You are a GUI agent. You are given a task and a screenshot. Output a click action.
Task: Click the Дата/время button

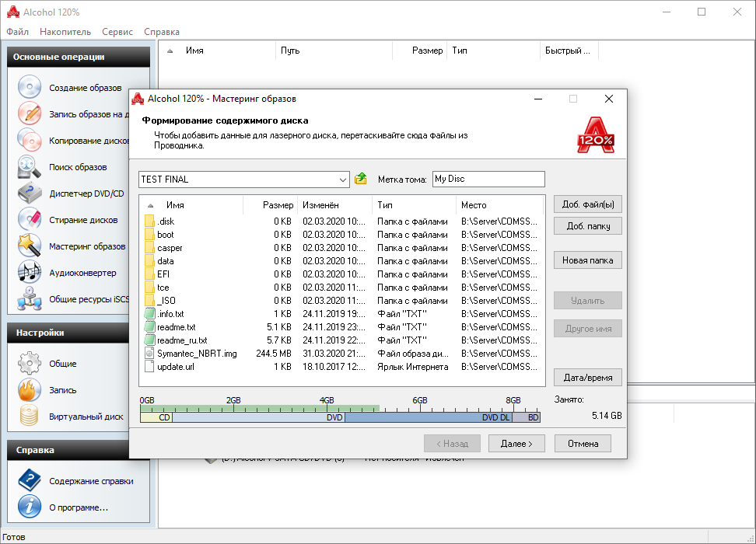click(588, 378)
